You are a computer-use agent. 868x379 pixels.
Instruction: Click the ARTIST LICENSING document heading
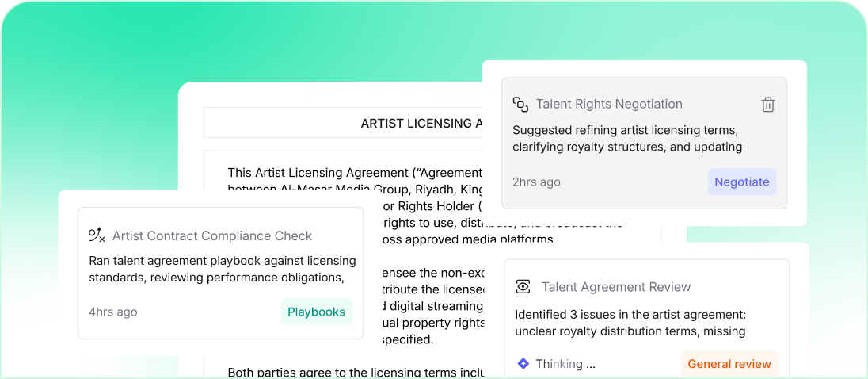tap(421, 123)
